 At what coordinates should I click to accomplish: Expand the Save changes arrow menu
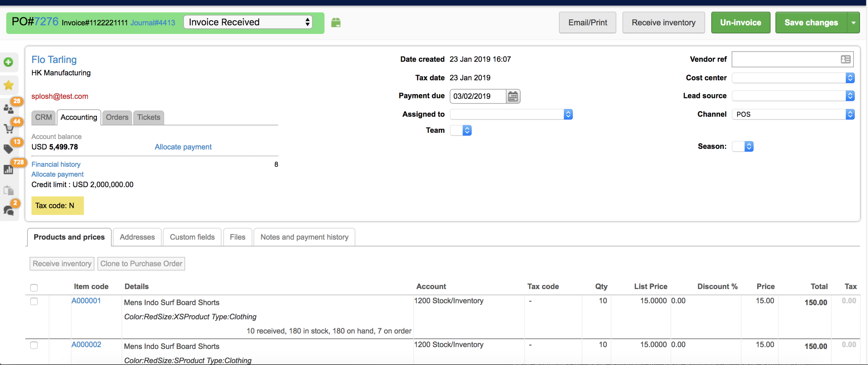[x=853, y=23]
